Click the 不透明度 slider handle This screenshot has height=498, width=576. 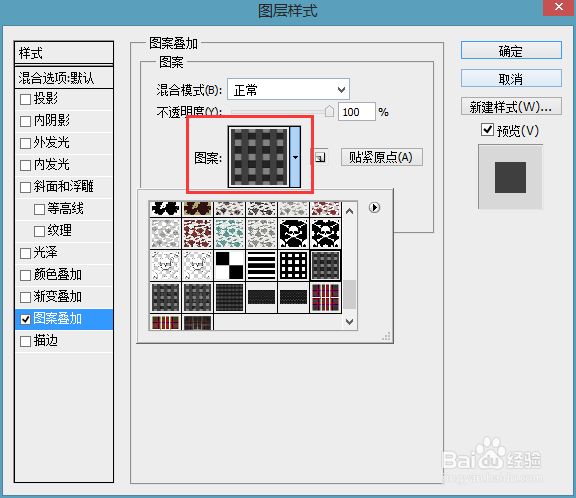point(330,111)
